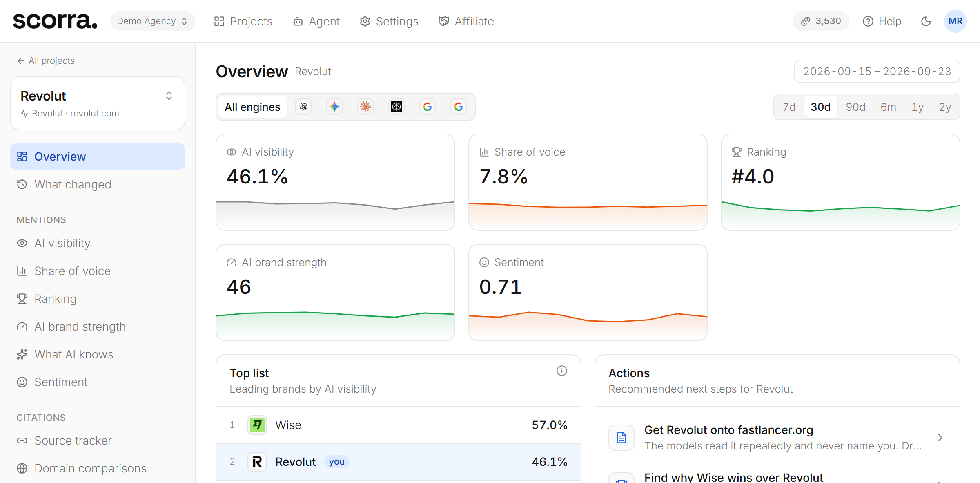Filter by the Claude engine icon

pyautogui.click(x=365, y=107)
